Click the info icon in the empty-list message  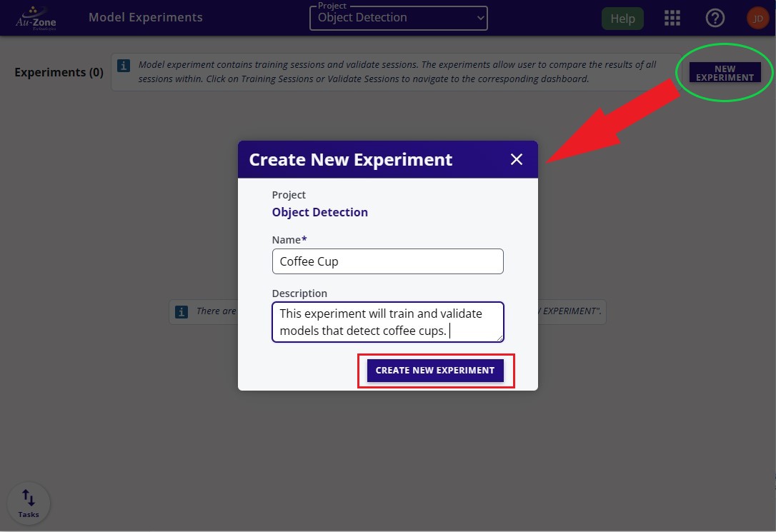pos(181,311)
